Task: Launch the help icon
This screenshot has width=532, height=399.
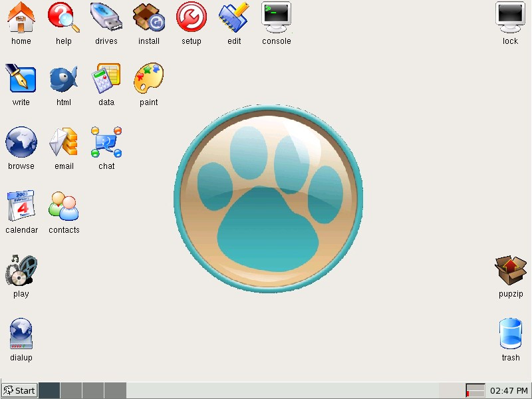Action: [x=63, y=18]
